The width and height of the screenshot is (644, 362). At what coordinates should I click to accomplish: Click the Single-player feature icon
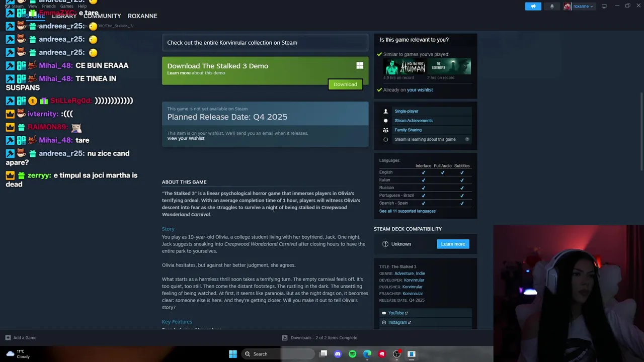(386, 111)
